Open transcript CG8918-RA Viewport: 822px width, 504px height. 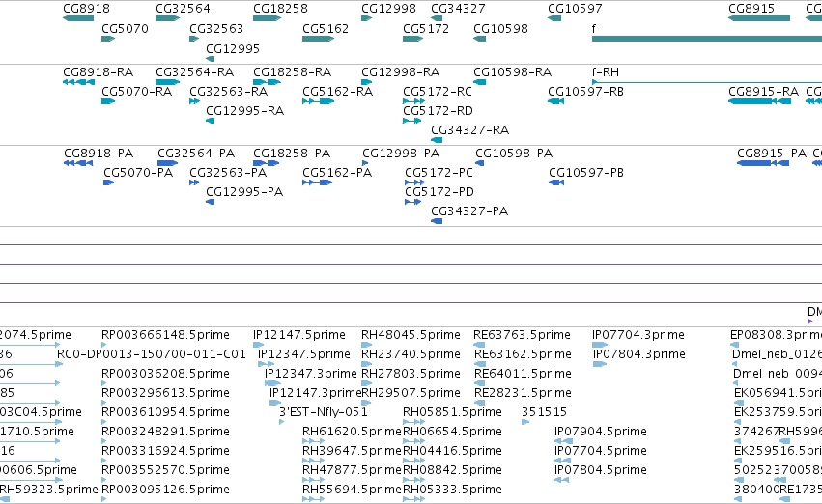(98, 72)
